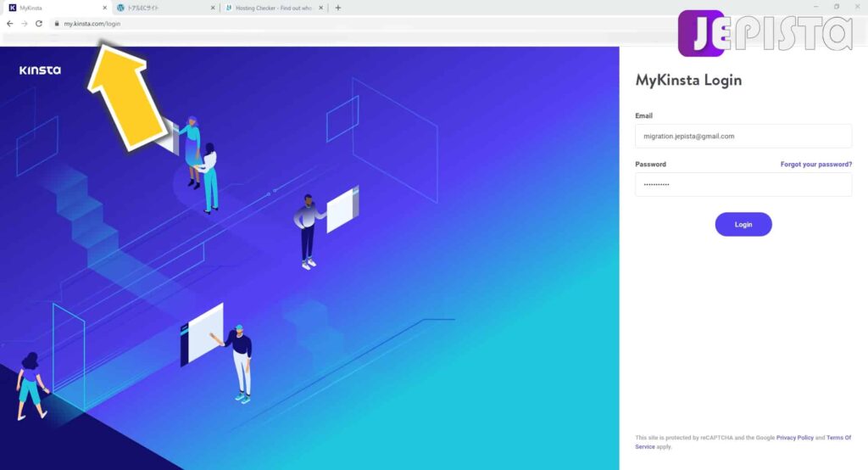This screenshot has height=470, width=868.
Task: Click the Password field label
Action: [x=650, y=164]
